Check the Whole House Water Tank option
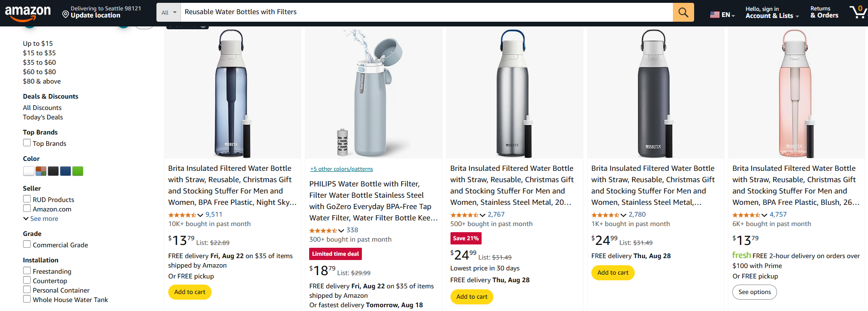868x311 pixels. [x=27, y=299]
